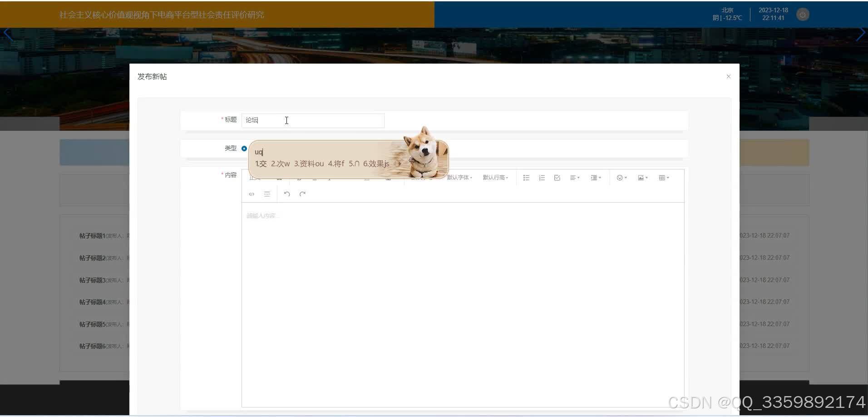The width and height of the screenshot is (868, 417).
Task: Undo the last editor action
Action: [287, 194]
